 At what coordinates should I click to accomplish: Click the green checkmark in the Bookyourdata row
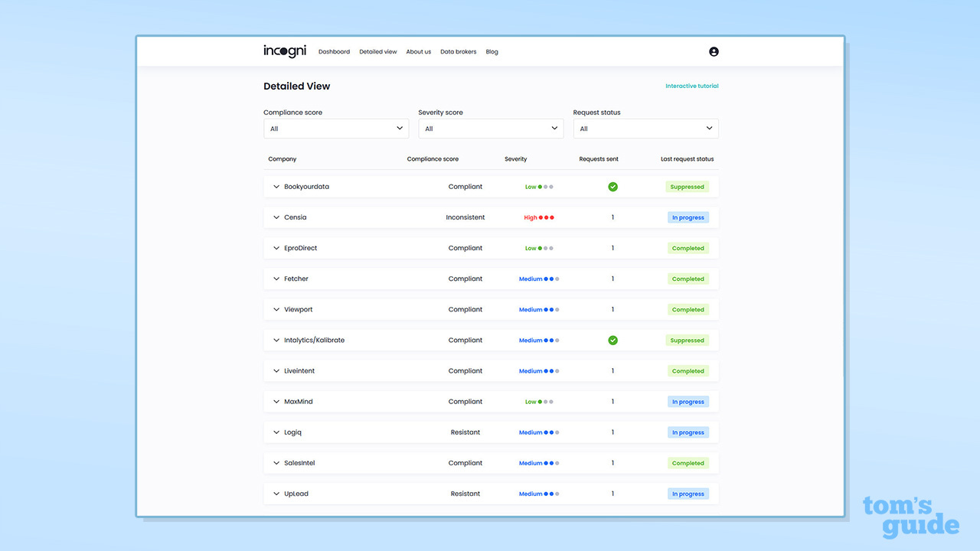[x=612, y=187]
